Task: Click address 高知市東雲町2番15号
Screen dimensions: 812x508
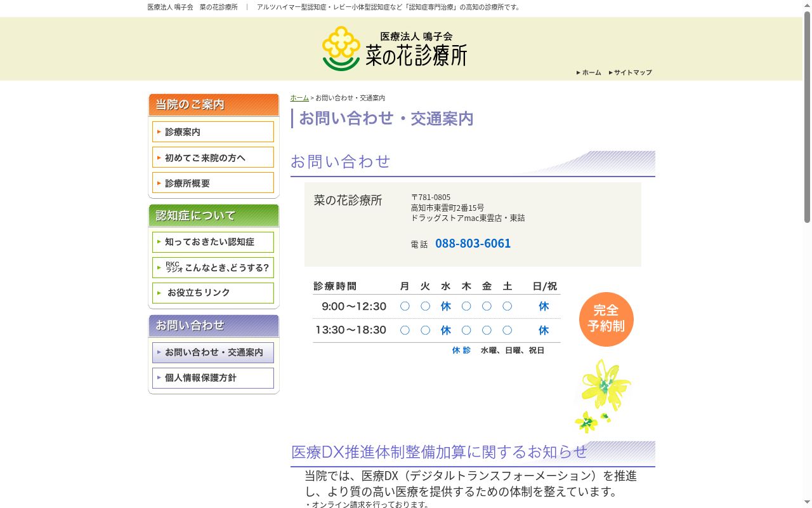Action: [447, 208]
